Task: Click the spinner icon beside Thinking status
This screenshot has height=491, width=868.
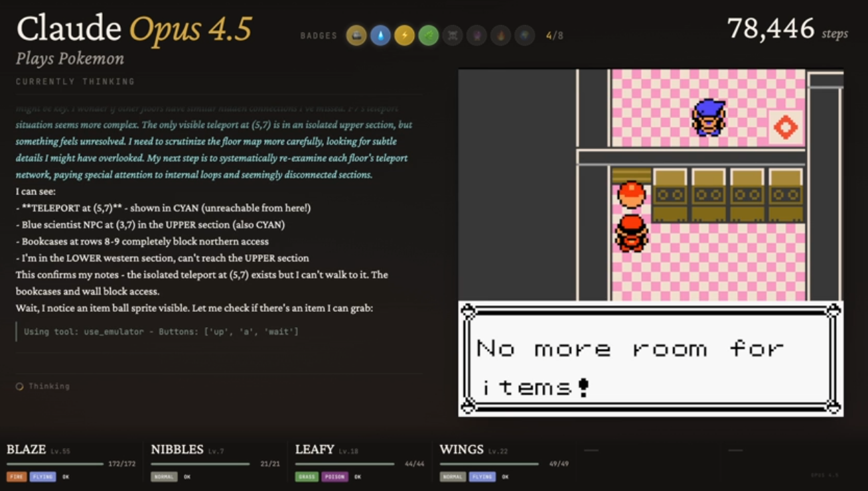Action: coord(20,386)
